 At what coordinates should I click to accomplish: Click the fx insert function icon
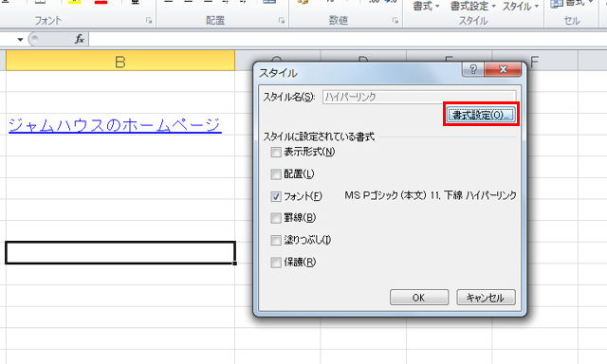click(x=80, y=39)
